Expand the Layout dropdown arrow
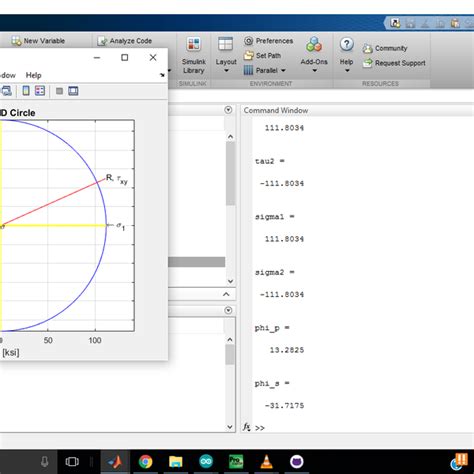This screenshot has height=474, width=474. click(226, 71)
